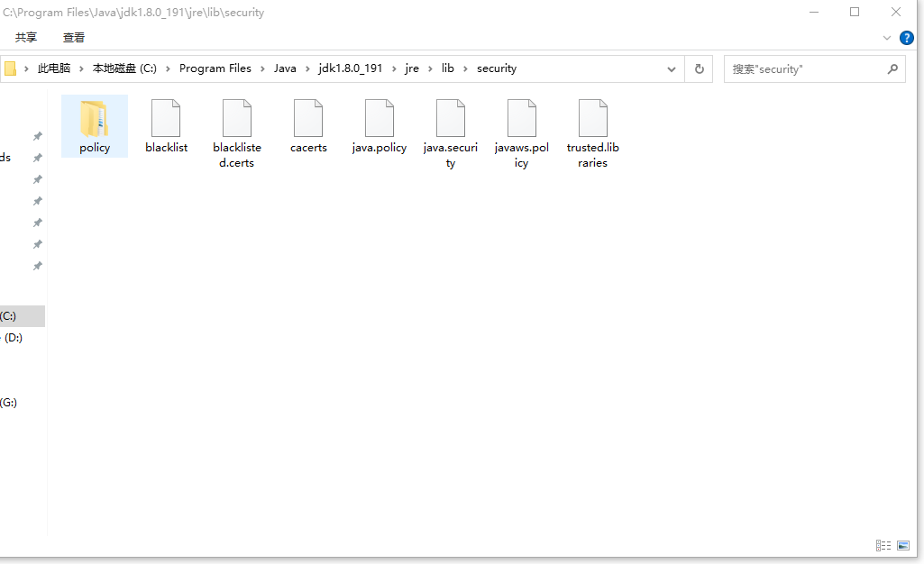Refresh the folder view
Viewport: 924px width, 564px height.
699,68
